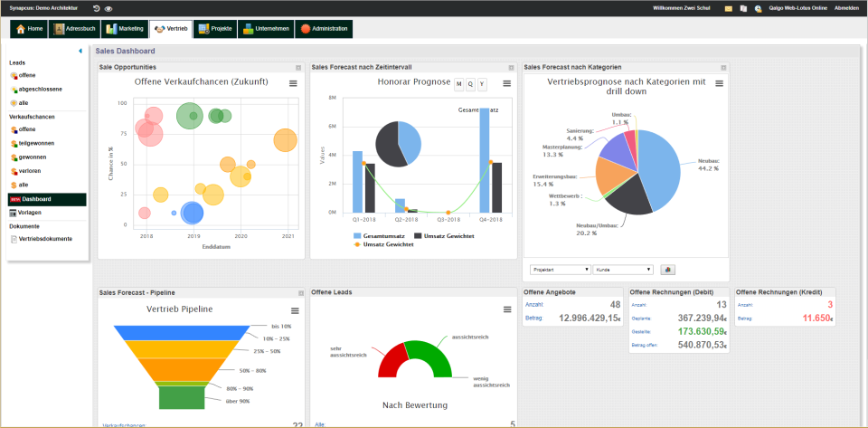Select monthly interval M button
868x428 pixels.
click(x=459, y=84)
